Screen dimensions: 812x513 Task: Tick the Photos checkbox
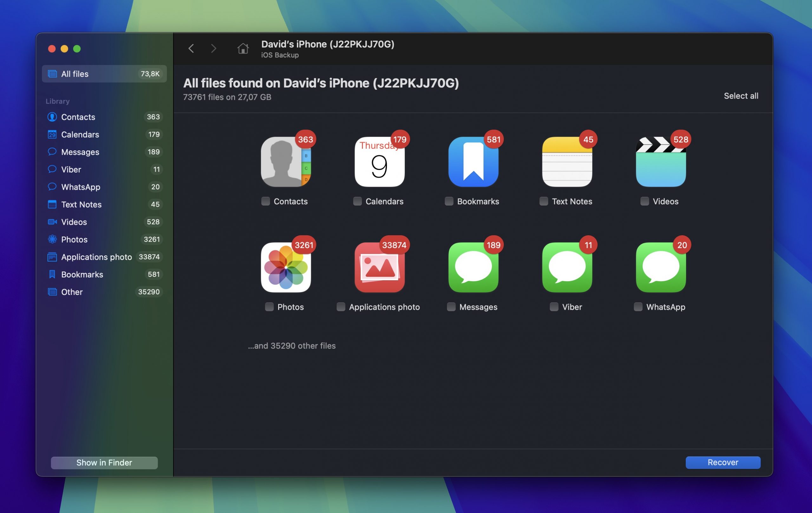click(x=269, y=307)
